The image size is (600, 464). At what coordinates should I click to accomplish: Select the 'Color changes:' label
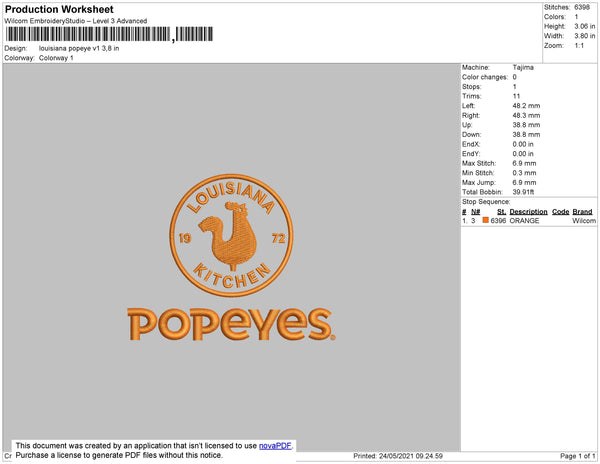485,77
